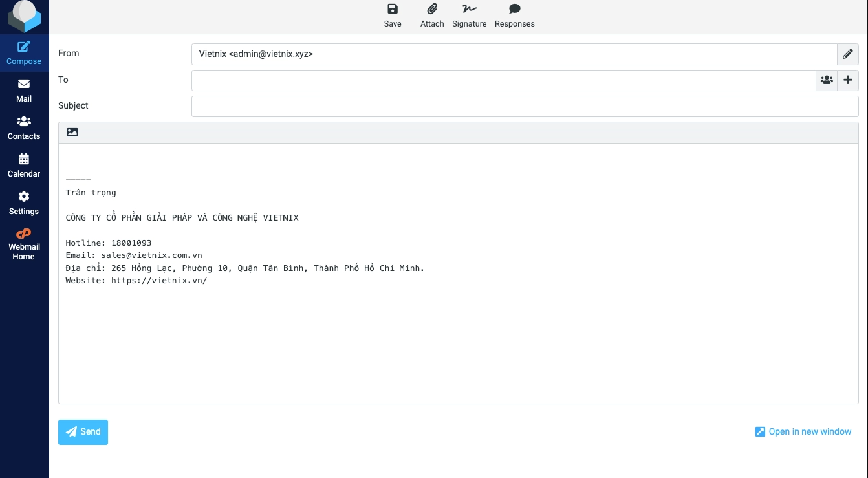Click the sales@vietnix.com.vn email line
The height and width of the screenshot is (478, 868).
[x=134, y=255]
